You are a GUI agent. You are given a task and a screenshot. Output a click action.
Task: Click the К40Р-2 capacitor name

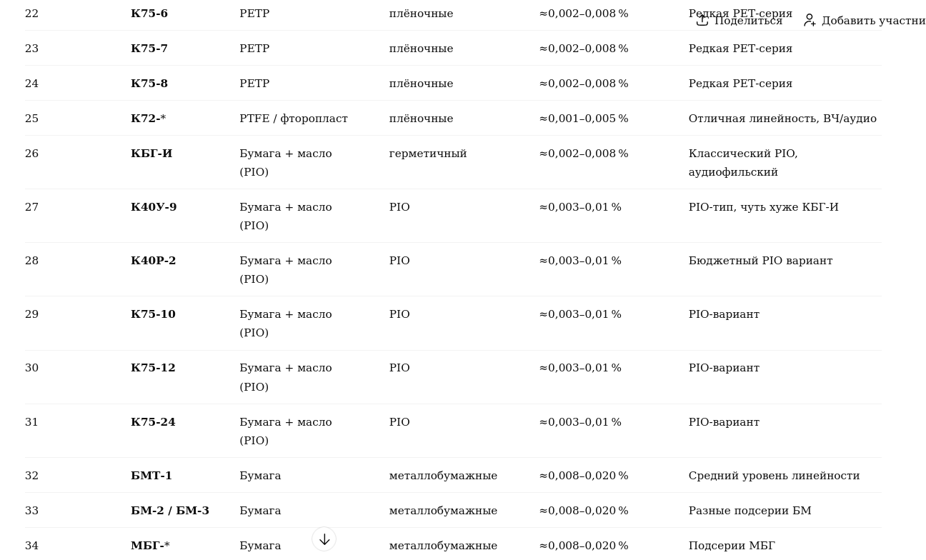point(153,261)
